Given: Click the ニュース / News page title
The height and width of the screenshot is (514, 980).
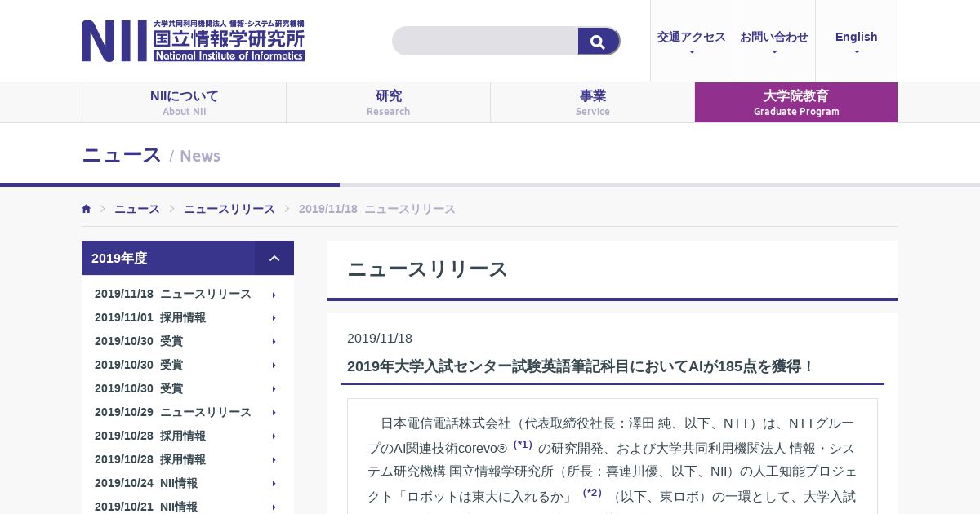Looking at the screenshot, I should (151, 155).
